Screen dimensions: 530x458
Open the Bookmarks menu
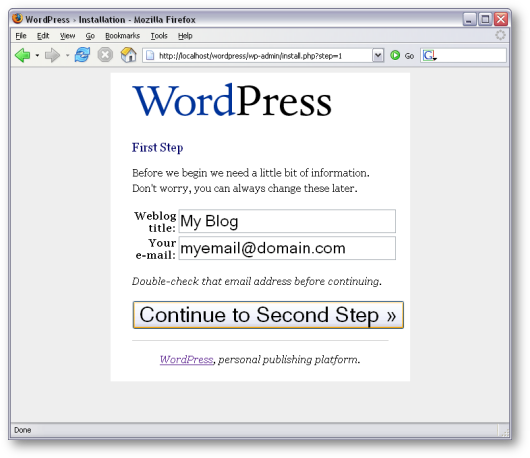click(x=122, y=36)
